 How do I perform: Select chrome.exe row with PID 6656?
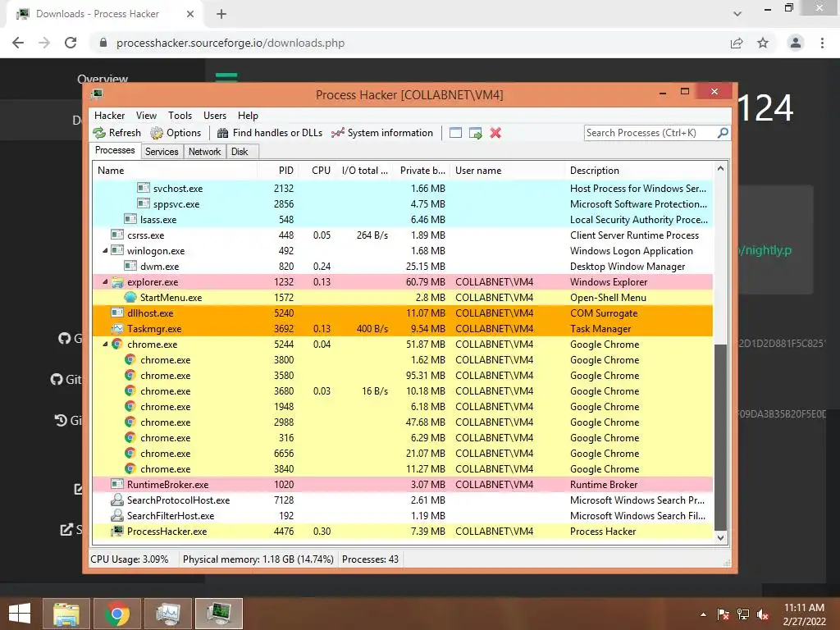tap(402, 453)
